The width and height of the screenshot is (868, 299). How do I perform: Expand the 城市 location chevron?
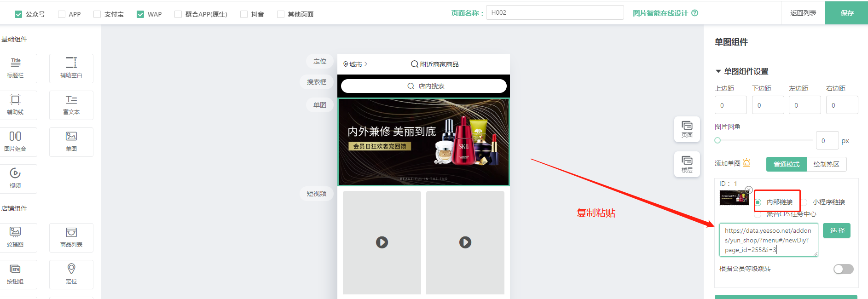[x=366, y=64]
